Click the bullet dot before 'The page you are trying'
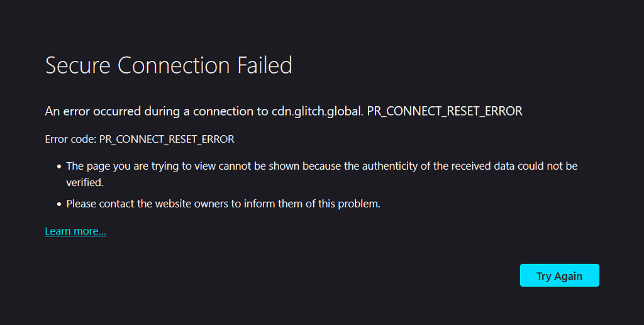This screenshot has height=325, width=644. 59,167
